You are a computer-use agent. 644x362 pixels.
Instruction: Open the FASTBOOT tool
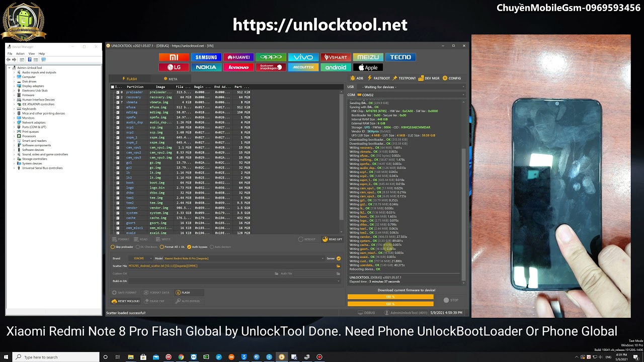point(379,78)
